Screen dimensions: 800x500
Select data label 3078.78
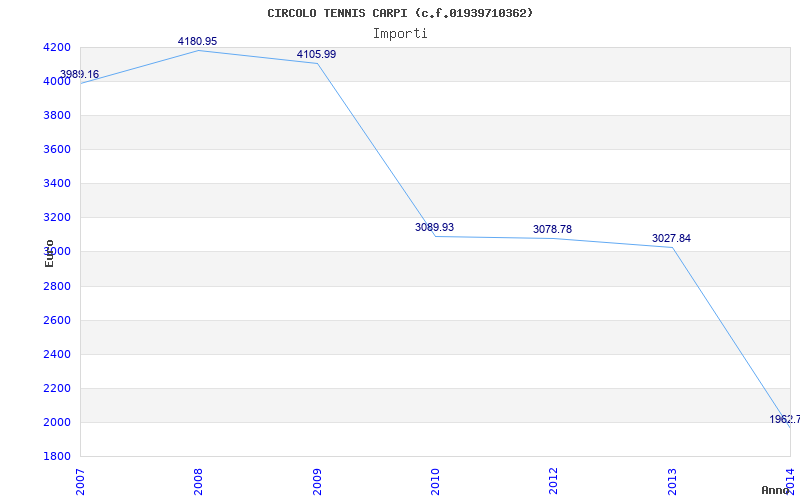point(553,229)
